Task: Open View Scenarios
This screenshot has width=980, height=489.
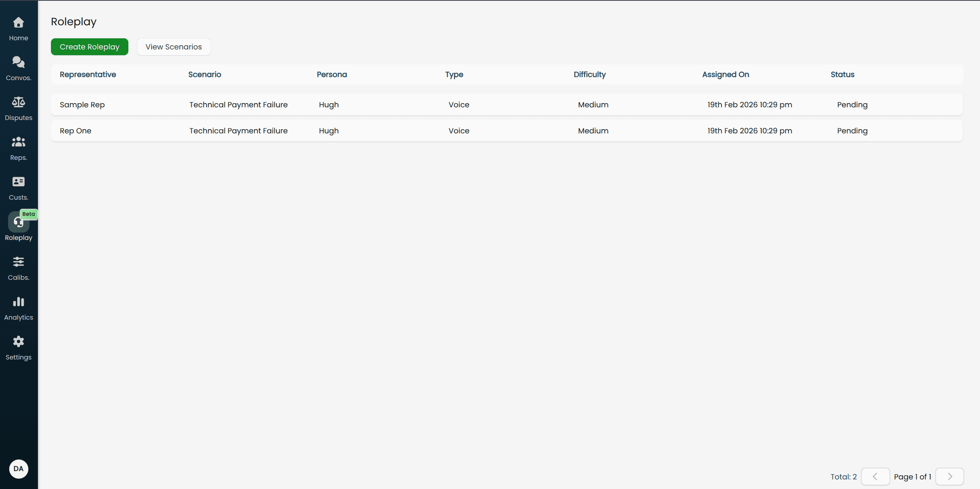Action: click(174, 46)
